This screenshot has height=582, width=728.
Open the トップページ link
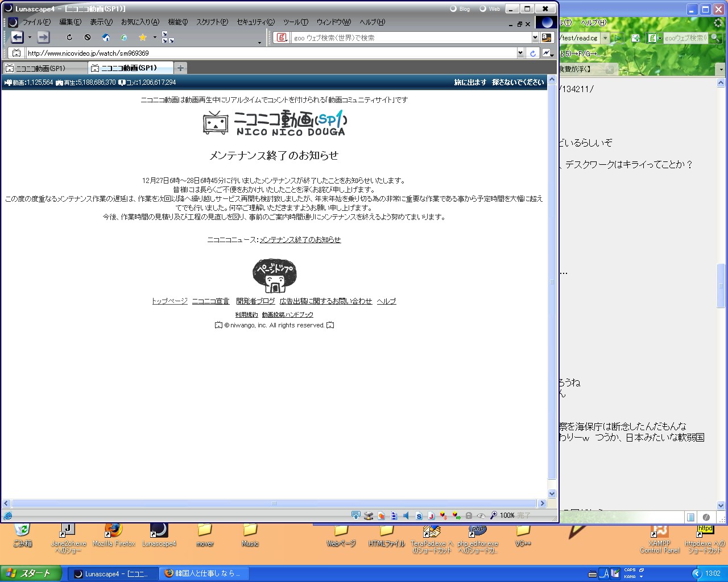tap(169, 301)
